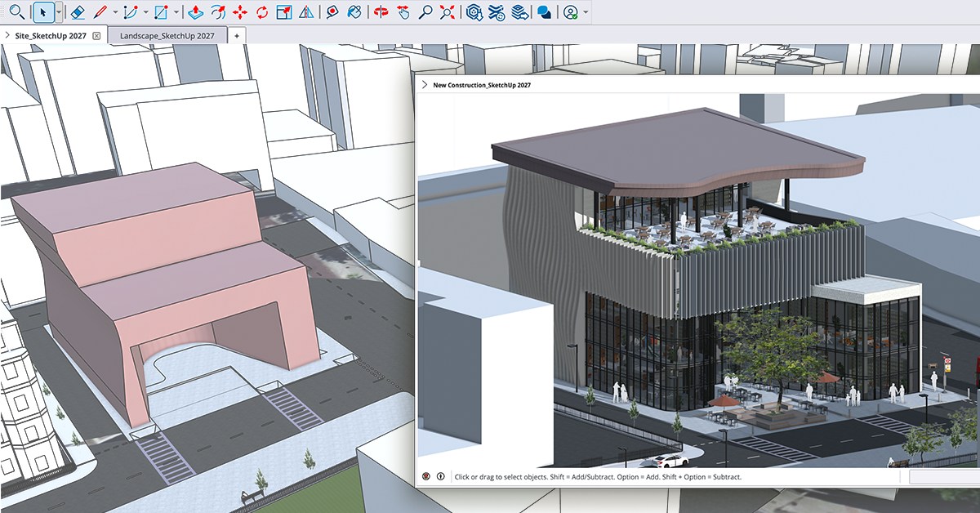Activate the Orbit tool

pyautogui.click(x=381, y=12)
